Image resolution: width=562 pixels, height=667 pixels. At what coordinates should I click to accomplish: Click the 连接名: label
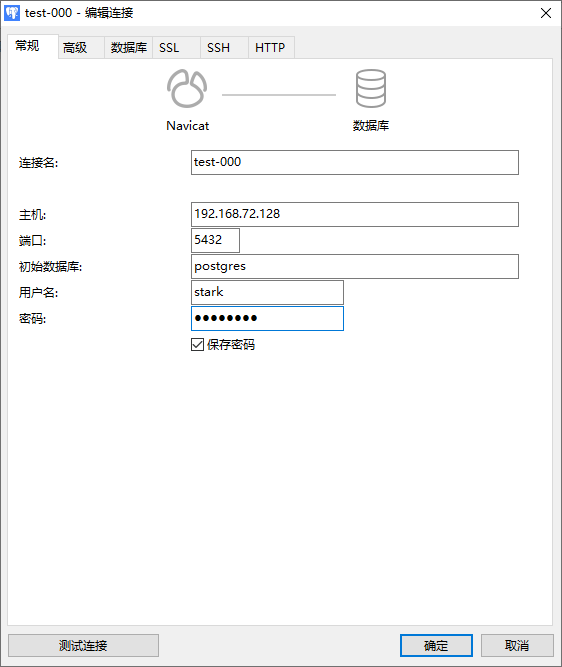click(38, 162)
